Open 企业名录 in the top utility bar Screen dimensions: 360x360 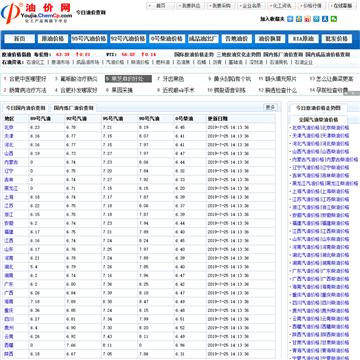click(251, 6)
